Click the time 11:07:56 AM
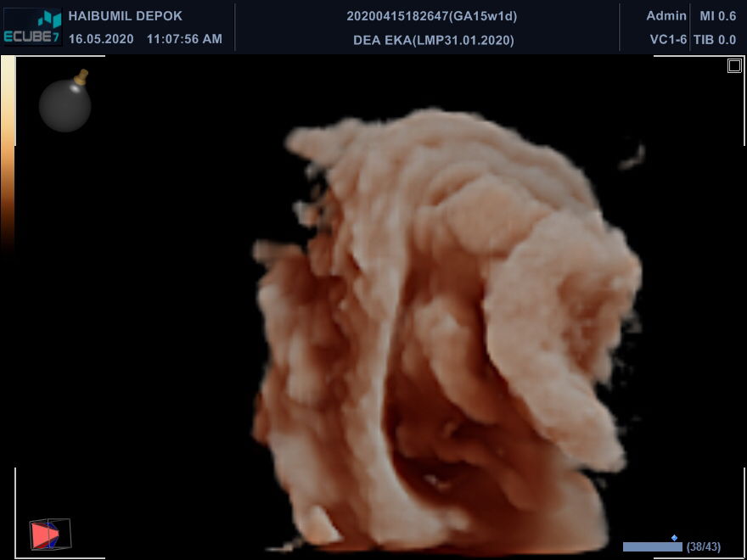 (x=184, y=39)
